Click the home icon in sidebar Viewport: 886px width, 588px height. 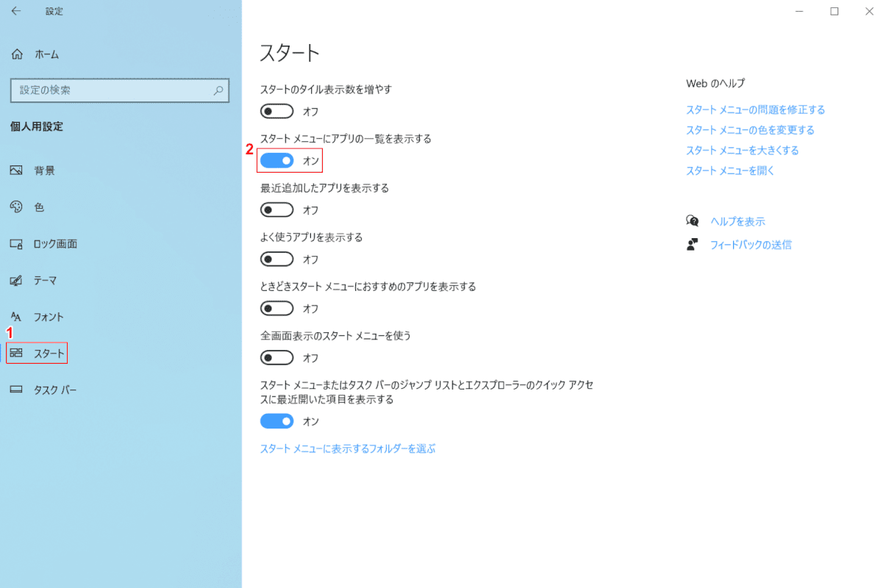coord(17,54)
